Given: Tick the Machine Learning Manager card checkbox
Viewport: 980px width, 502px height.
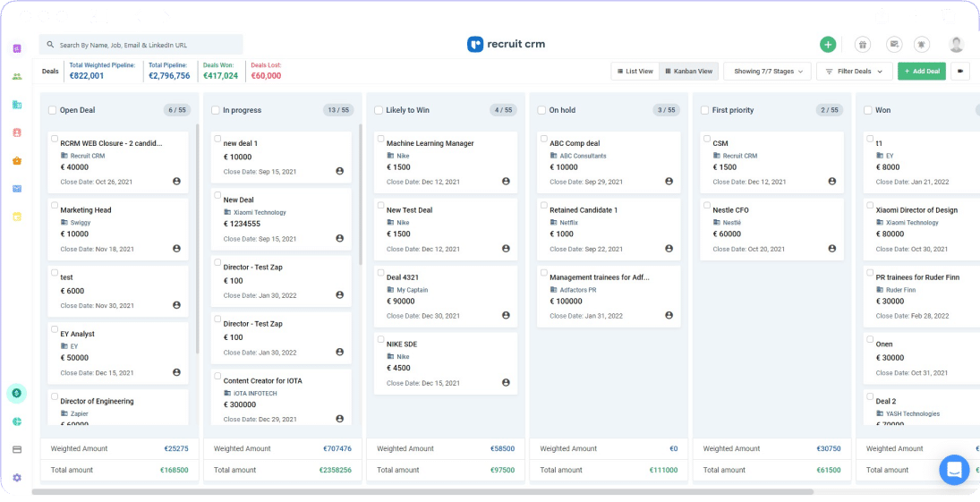Looking at the screenshot, I should point(380,139).
